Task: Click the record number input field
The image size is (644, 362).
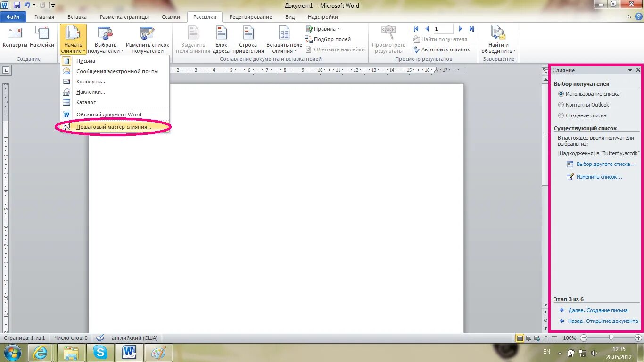Action: (443, 29)
